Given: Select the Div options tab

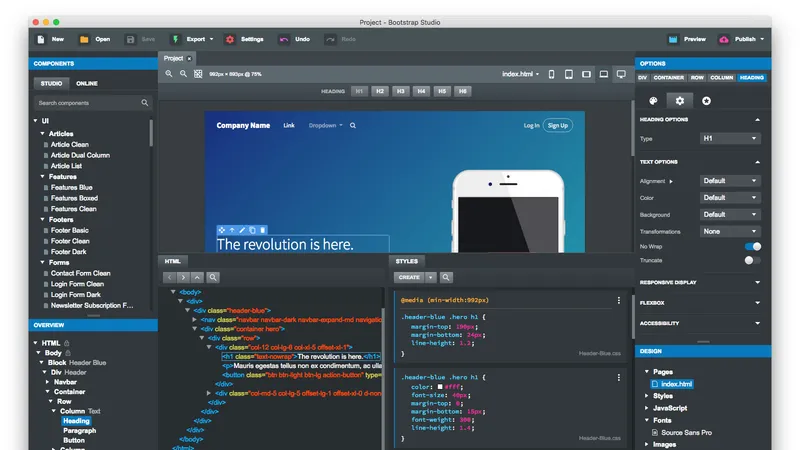Looking at the screenshot, I should point(642,78).
